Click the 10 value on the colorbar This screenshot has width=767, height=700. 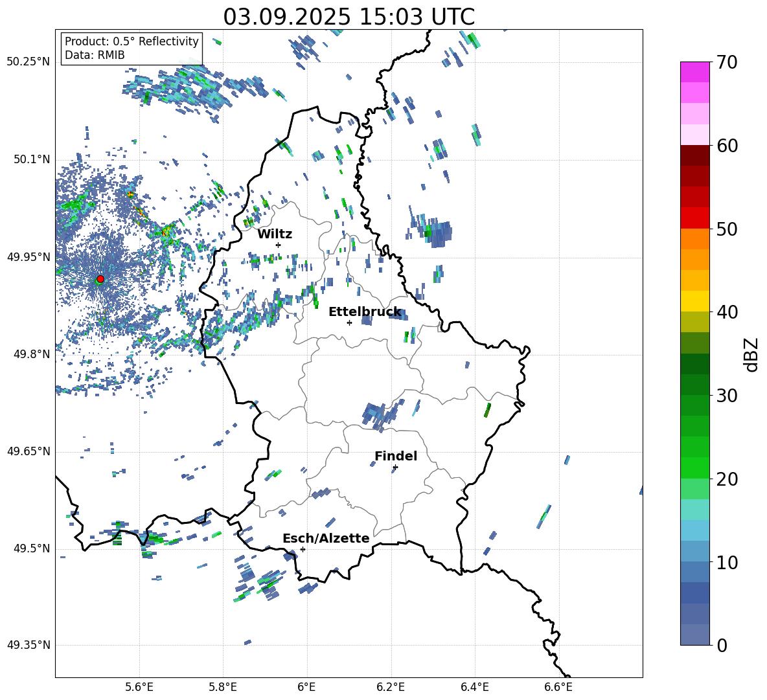(x=727, y=562)
